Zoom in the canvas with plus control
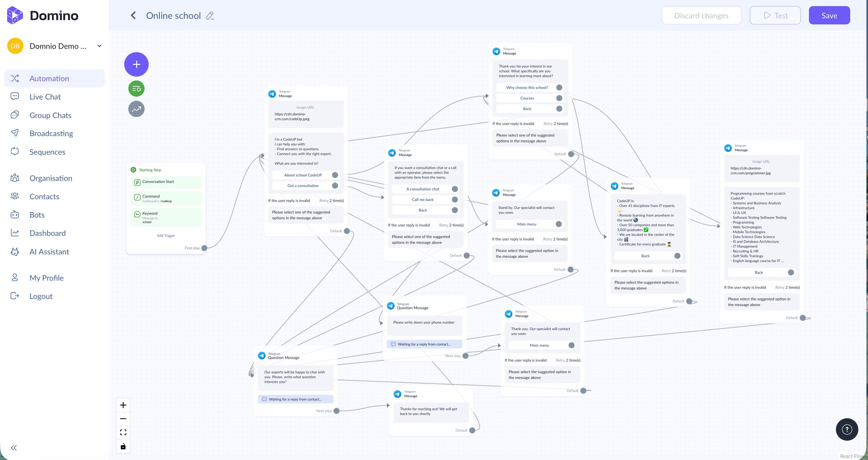The width and height of the screenshot is (868, 460). coord(123,405)
